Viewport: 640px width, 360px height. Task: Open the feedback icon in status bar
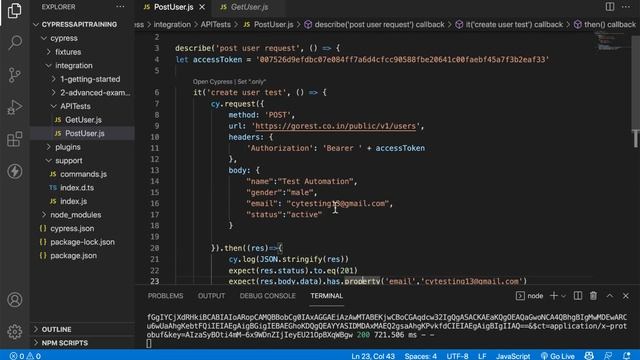click(608, 356)
